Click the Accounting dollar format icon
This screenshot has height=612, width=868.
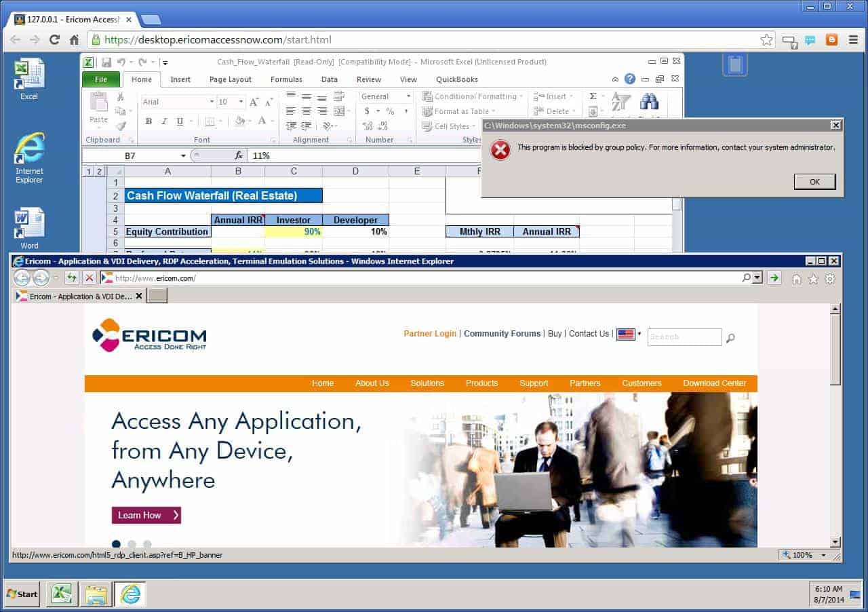click(x=368, y=111)
